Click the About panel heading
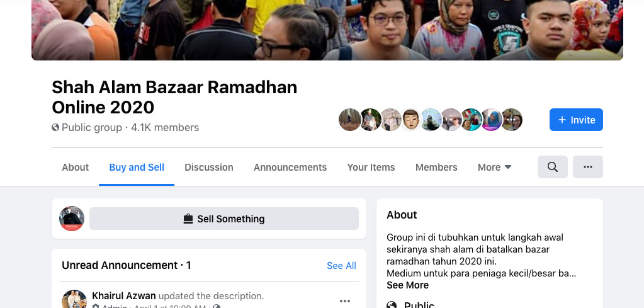 pyautogui.click(x=402, y=215)
